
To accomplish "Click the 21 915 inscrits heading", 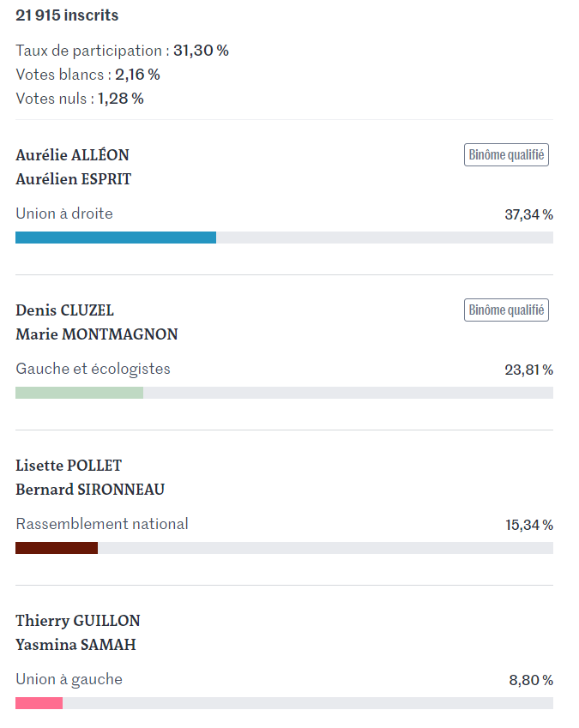I will click(67, 15).
